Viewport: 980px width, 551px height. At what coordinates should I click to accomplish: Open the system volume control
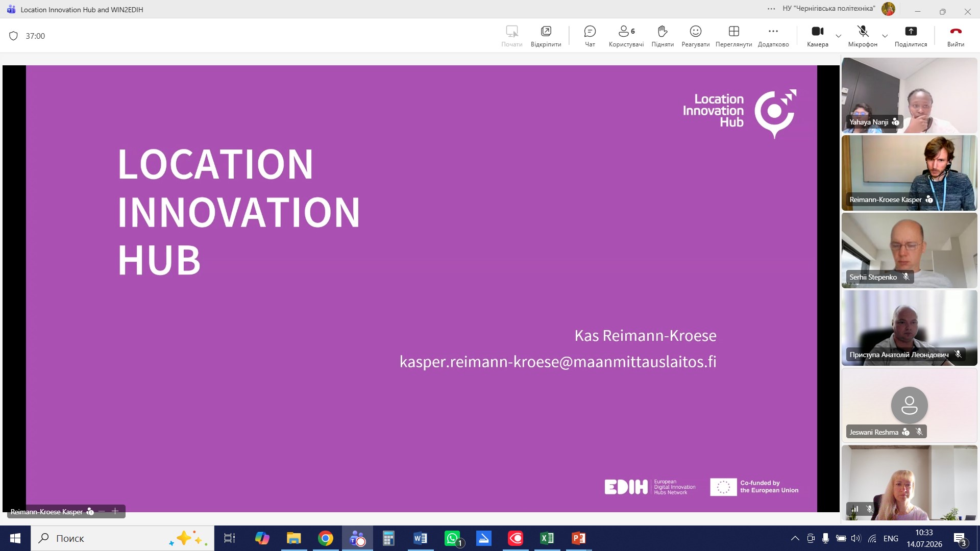coord(856,538)
